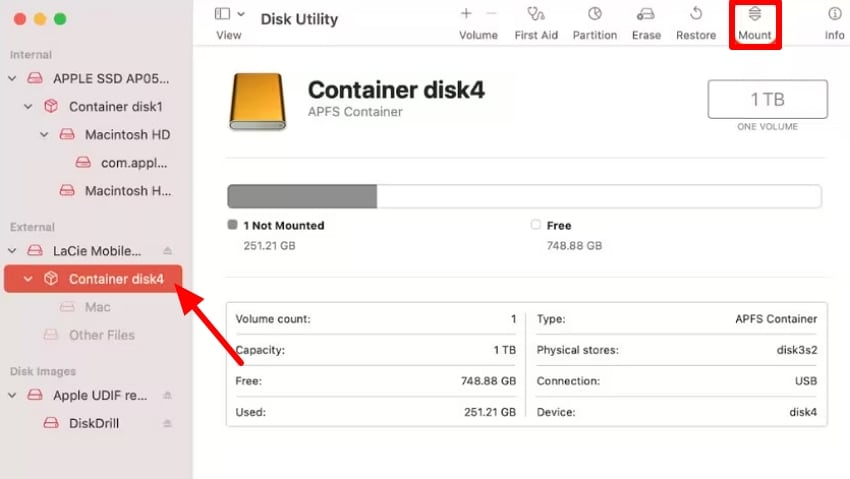Screen dimensions: 850x479
Task: Open the Partition tool
Action: 594,15
